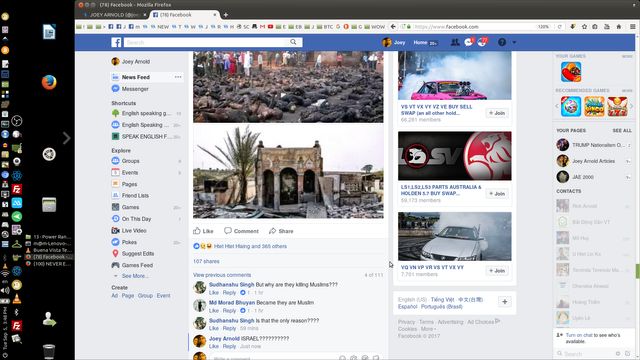Like the post
The width and height of the screenshot is (640, 360).
tap(203, 231)
